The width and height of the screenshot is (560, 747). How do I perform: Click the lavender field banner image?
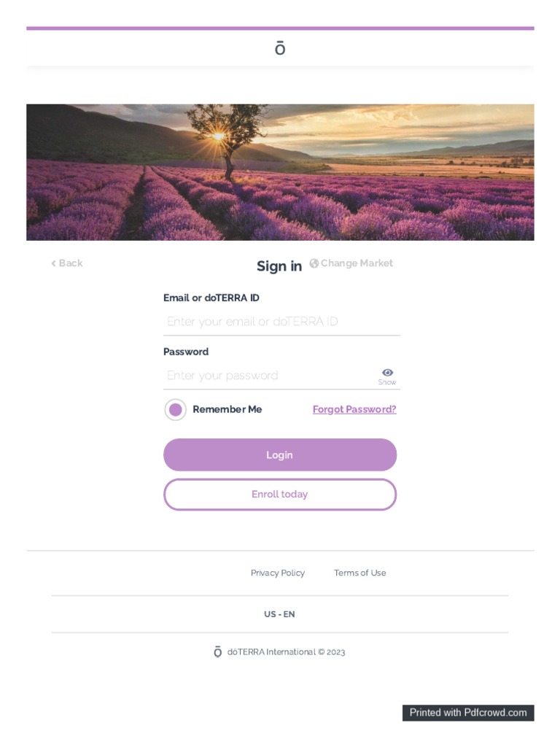(280, 172)
